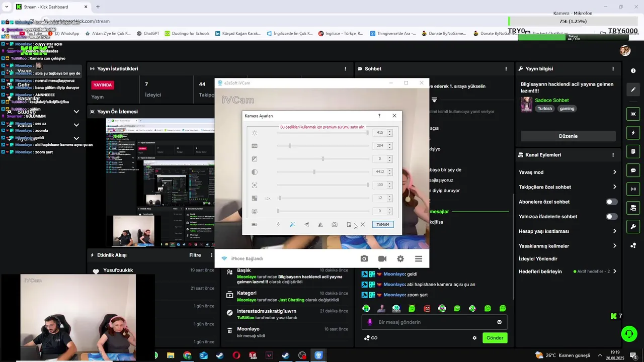Open the wrench tools sidebar icon
This screenshot has height=362, width=644.
click(x=633, y=227)
